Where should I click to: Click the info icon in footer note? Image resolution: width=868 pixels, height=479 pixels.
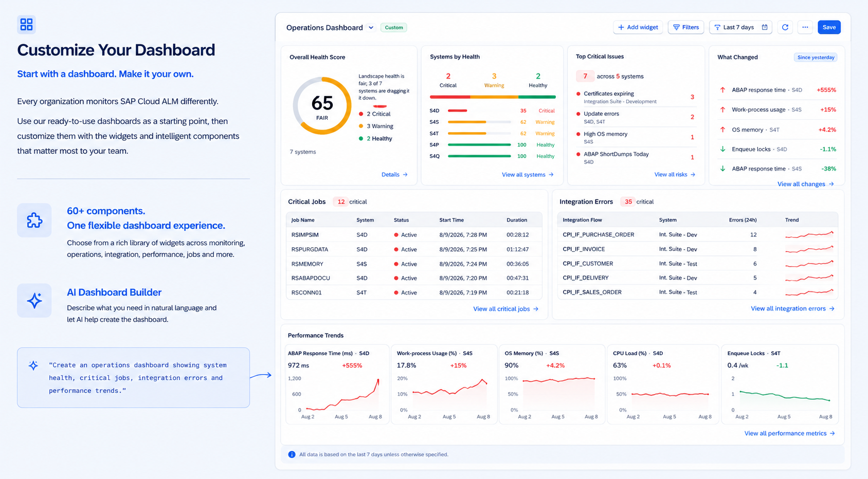[292, 454]
